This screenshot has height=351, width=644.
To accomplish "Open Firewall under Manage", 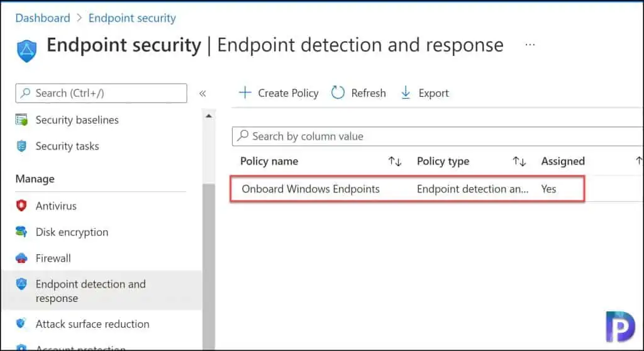I will (x=53, y=259).
